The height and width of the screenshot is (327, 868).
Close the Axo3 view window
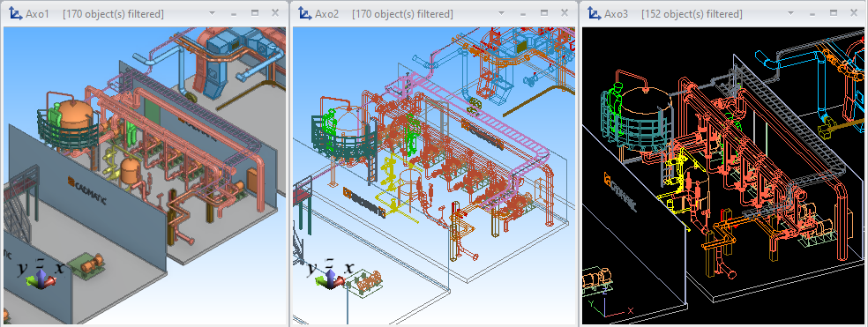pos(854,13)
